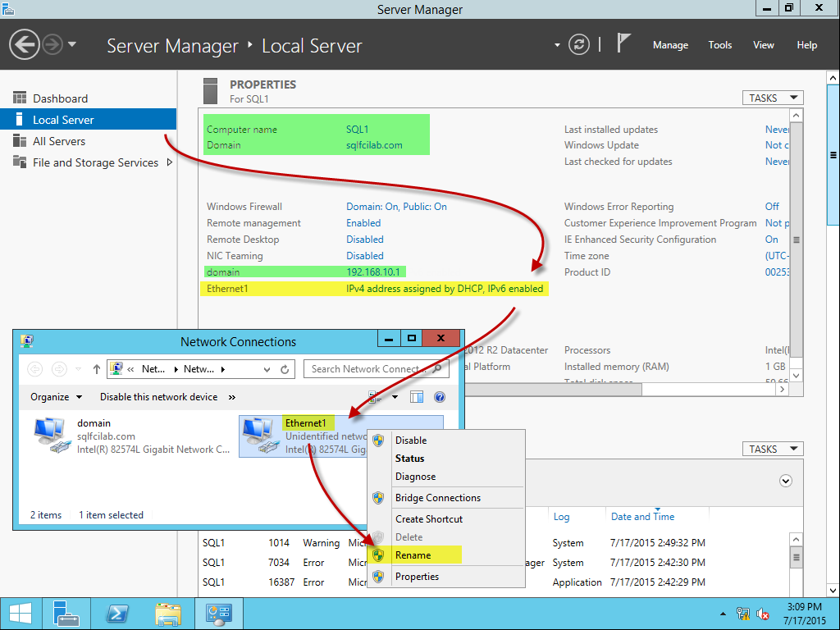Image resolution: width=840 pixels, height=630 pixels.
Task: Click the change view icon in Network Connections
Action: 375,397
